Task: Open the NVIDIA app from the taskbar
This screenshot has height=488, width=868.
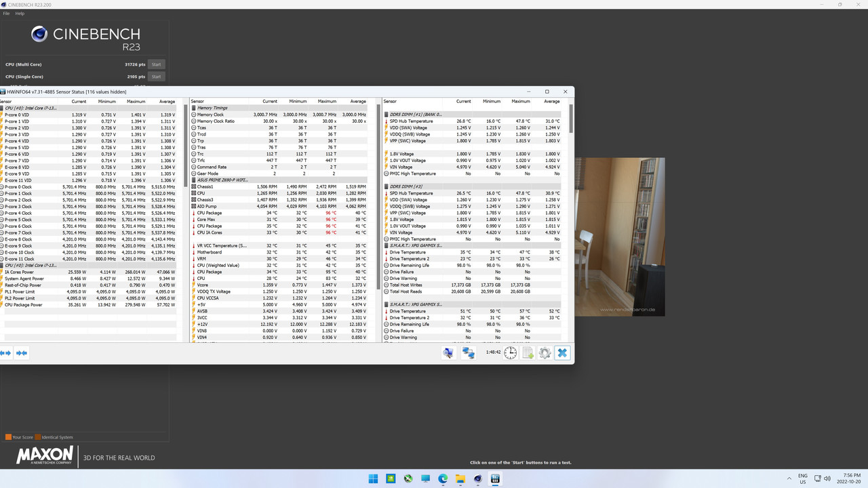Action: [391, 479]
